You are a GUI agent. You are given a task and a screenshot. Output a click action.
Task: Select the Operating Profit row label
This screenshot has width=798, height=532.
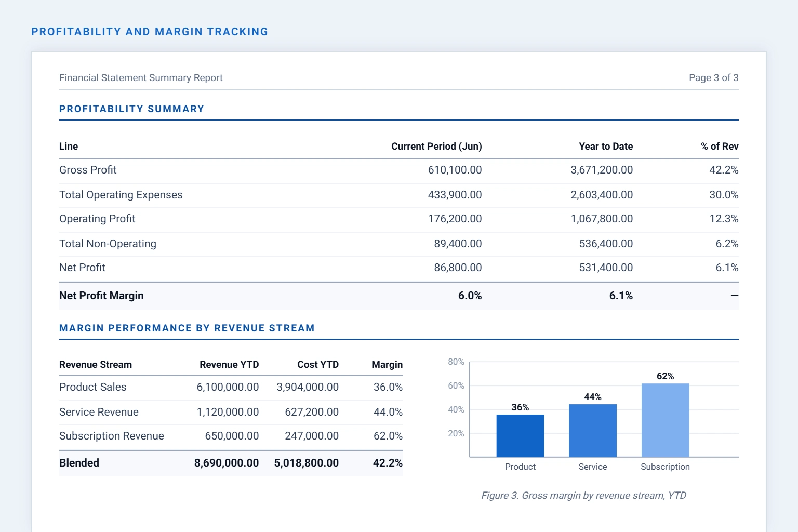click(97, 219)
